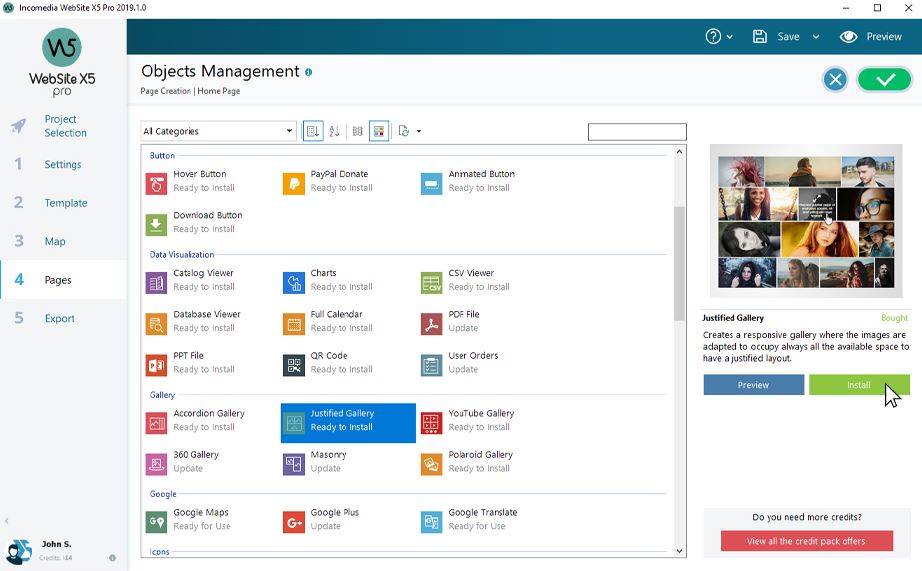Select the QR Code object icon
This screenshot has height=571, width=922.
293,365
